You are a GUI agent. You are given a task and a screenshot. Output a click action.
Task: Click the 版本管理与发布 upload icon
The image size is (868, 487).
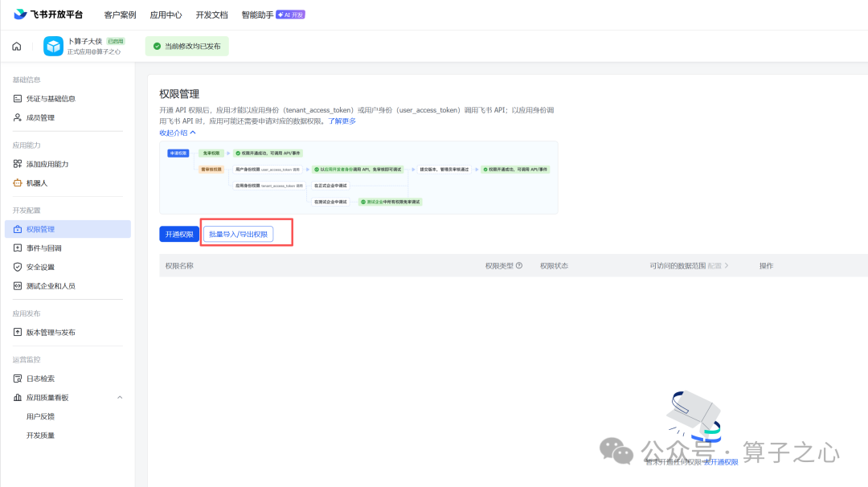coord(18,332)
